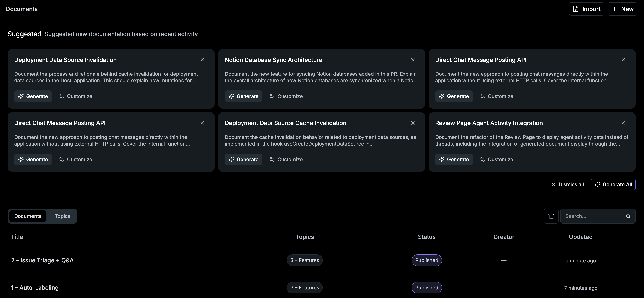Generate the Notion Database Sync Architecture doc
Viewport: 644px width, 298px height.
point(243,96)
